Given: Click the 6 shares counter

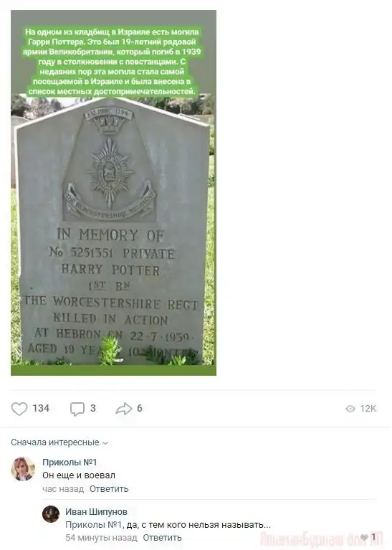Looking at the screenshot, I should point(140,408).
